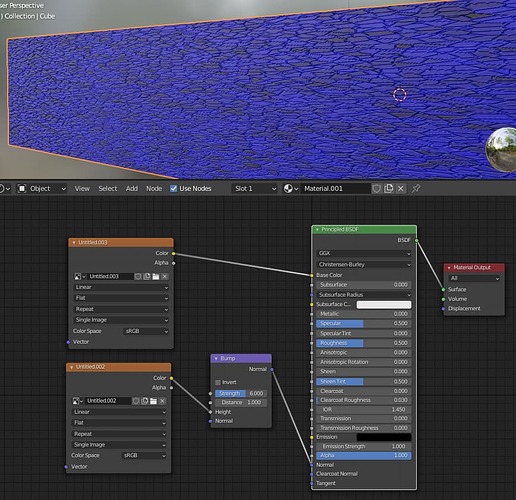The width and height of the screenshot is (516, 500).
Task: Browse image icon in Untitled.003 node
Action: [x=79, y=276]
